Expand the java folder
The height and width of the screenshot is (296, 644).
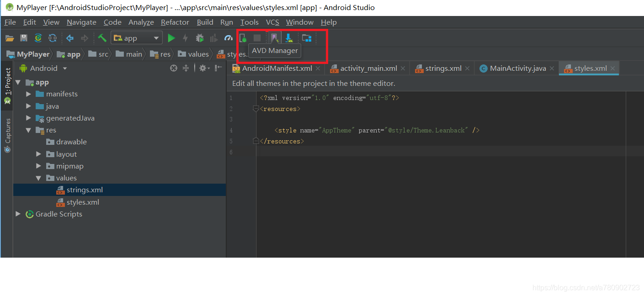pyautogui.click(x=29, y=106)
